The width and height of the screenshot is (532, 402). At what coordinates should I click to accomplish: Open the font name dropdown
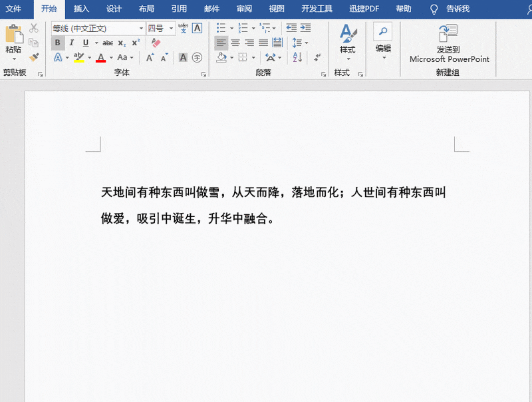pyautogui.click(x=141, y=29)
